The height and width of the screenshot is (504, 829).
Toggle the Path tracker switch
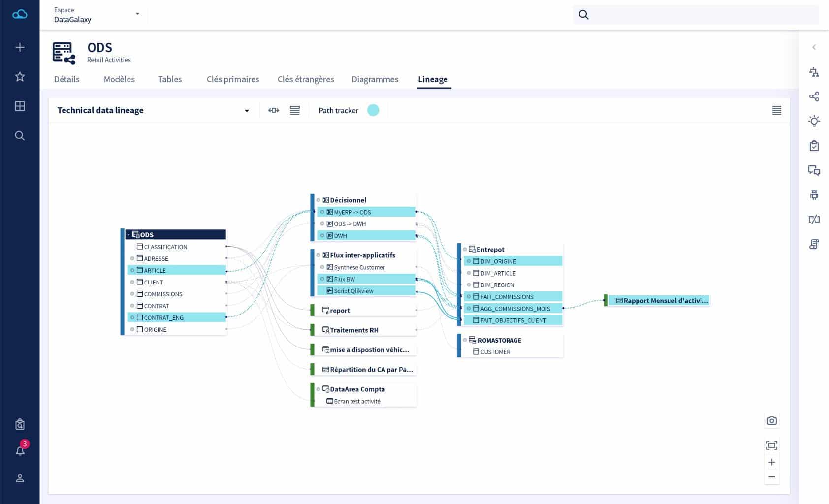pos(373,110)
